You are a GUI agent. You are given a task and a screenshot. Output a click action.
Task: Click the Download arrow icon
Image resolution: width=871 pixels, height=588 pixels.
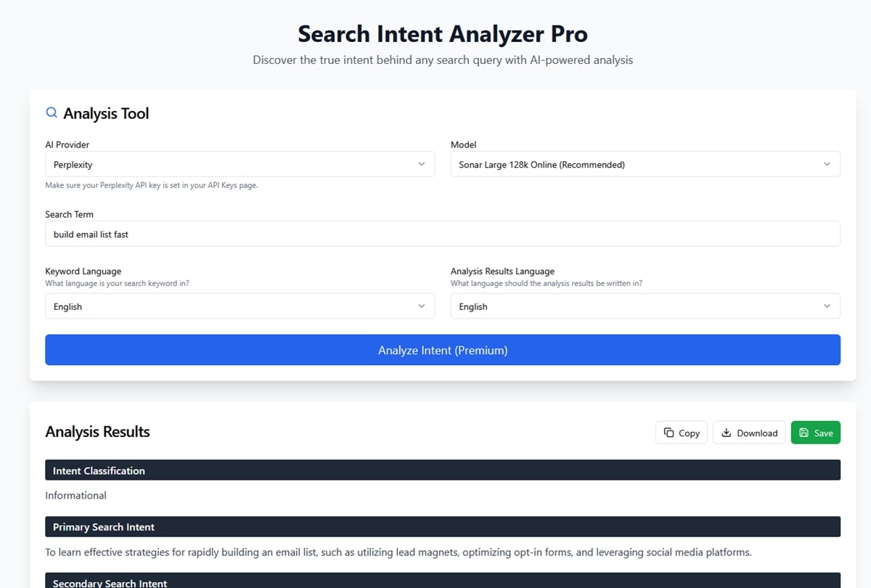[x=727, y=433]
